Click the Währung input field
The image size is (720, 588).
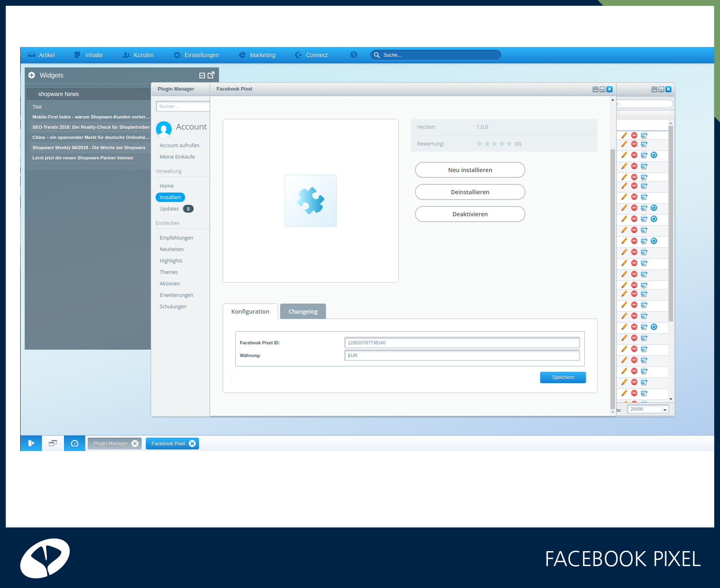462,355
